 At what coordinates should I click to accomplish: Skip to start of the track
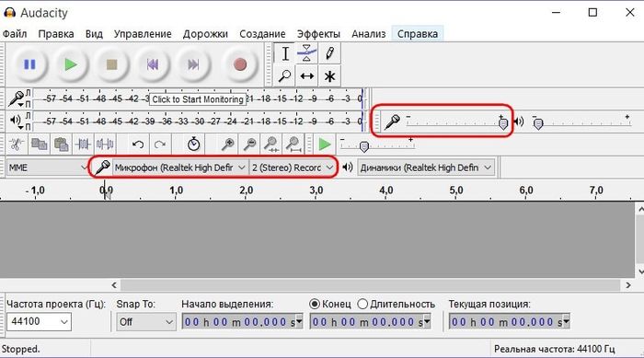(153, 64)
